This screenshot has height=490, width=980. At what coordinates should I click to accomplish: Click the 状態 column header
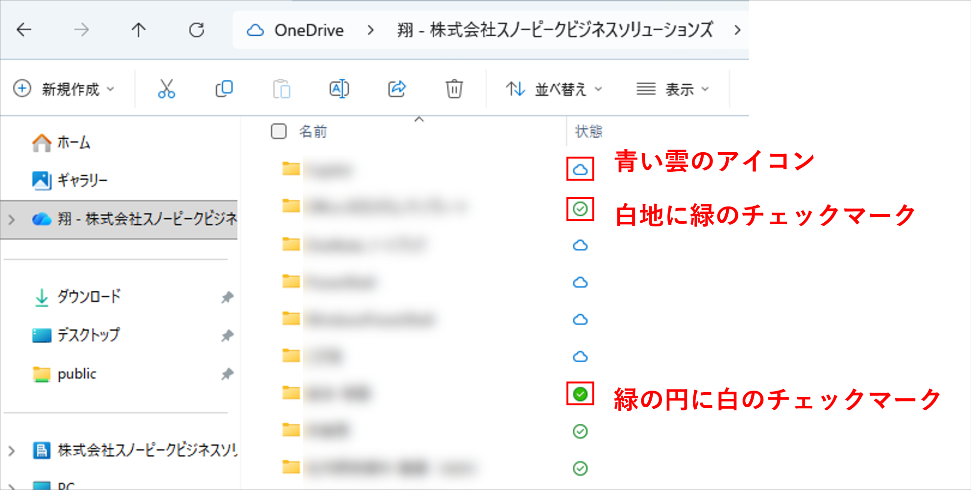click(x=588, y=132)
